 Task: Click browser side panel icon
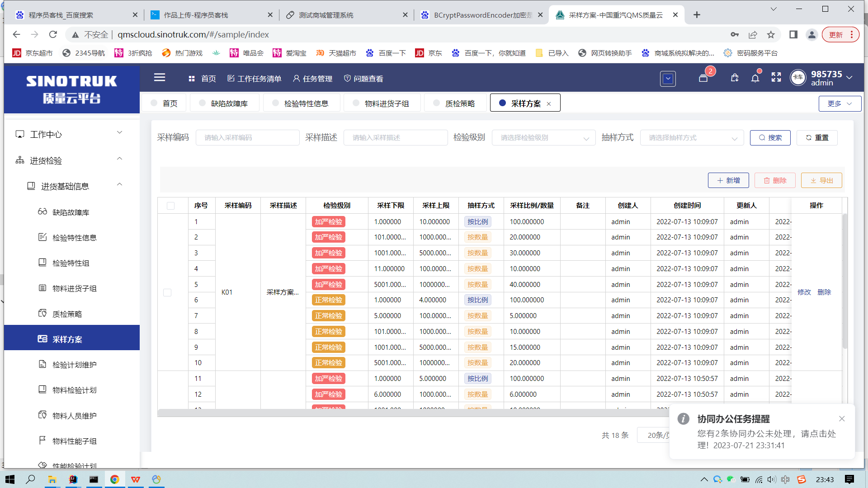click(793, 34)
